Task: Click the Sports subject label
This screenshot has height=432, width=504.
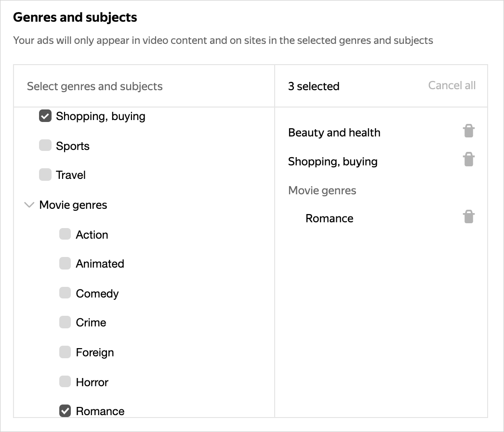Action: point(73,146)
